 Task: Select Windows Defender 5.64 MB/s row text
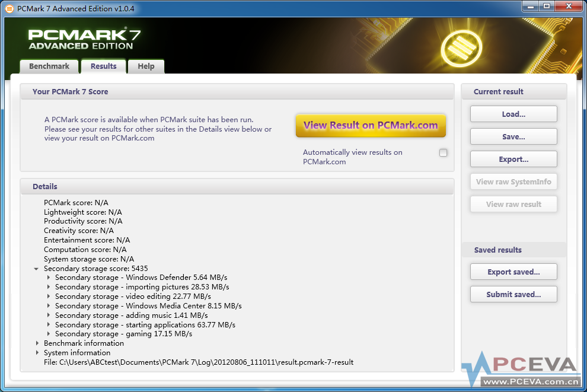click(x=141, y=278)
